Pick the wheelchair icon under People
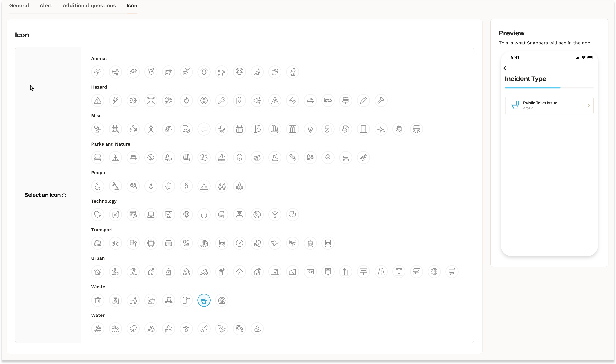 (98, 186)
